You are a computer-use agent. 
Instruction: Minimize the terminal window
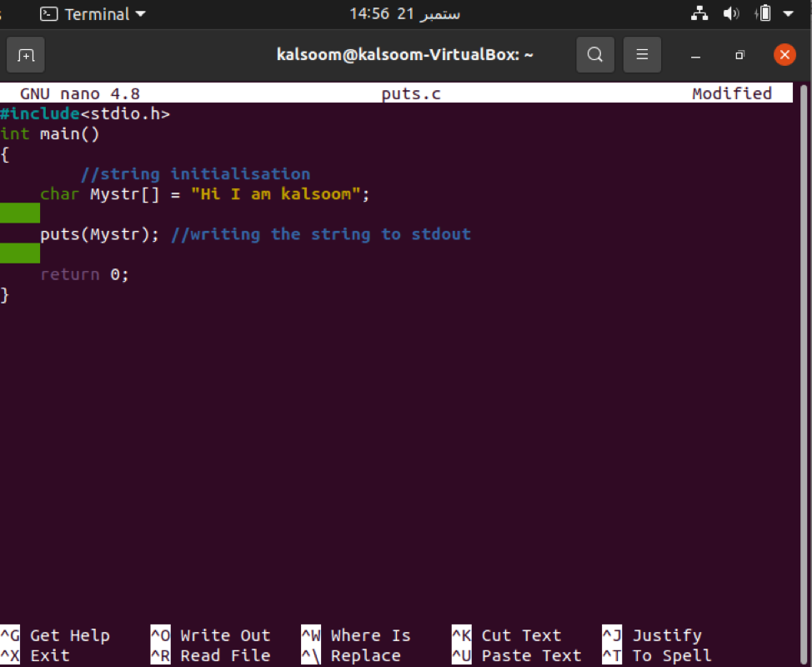(695, 55)
